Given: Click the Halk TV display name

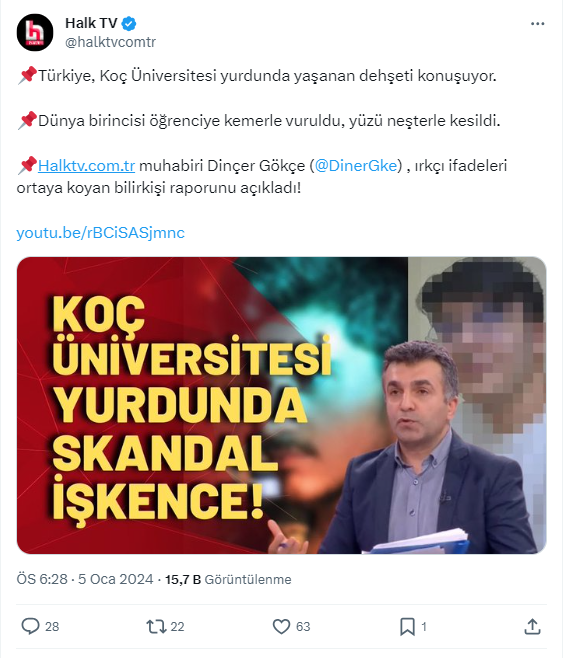Looking at the screenshot, I should pos(91,23).
